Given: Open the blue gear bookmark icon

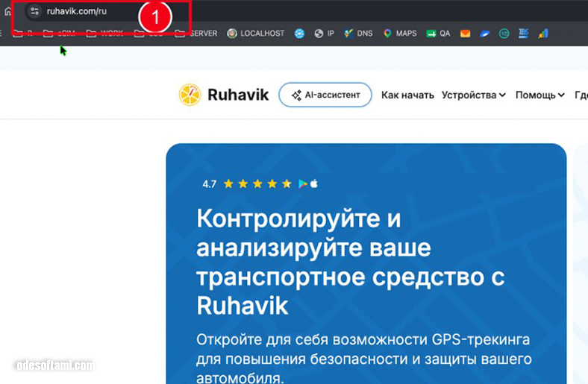Looking at the screenshot, I should pyautogui.click(x=299, y=34).
